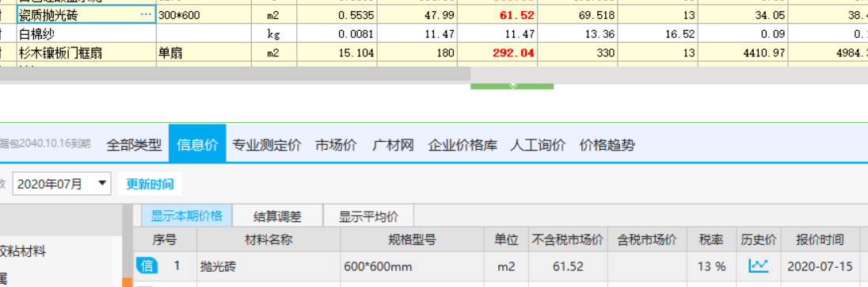Click the 单扇 specification cell
The height and width of the screenshot is (287, 868).
click(x=204, y=53)
